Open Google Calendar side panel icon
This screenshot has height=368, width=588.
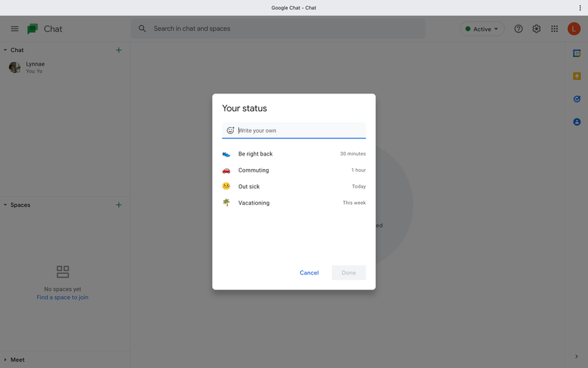(x=577, y=53)
